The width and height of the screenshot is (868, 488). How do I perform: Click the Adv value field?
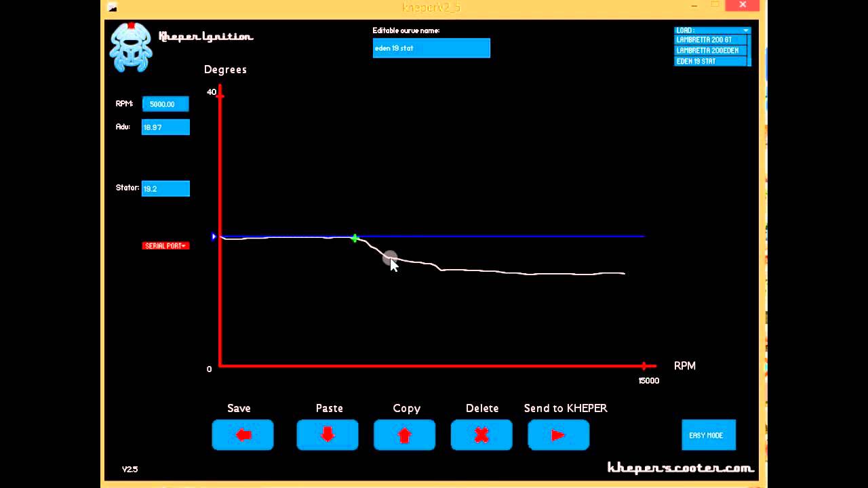(x=165, y=127)
